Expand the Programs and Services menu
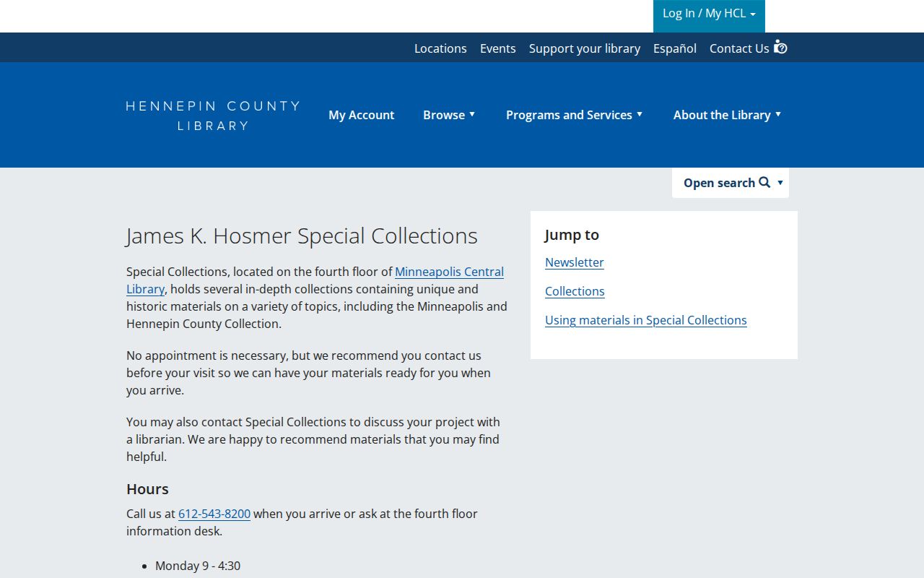 click(575, 115)
